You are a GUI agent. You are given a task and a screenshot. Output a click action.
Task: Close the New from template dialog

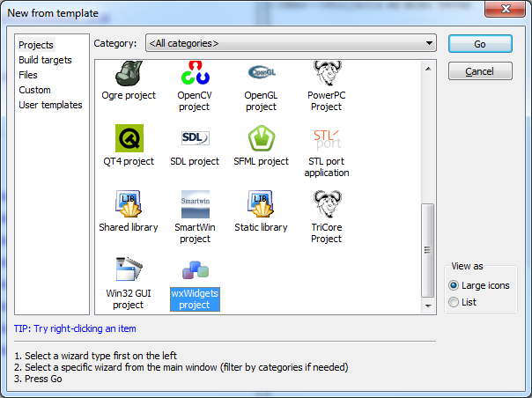pos(506,9)
